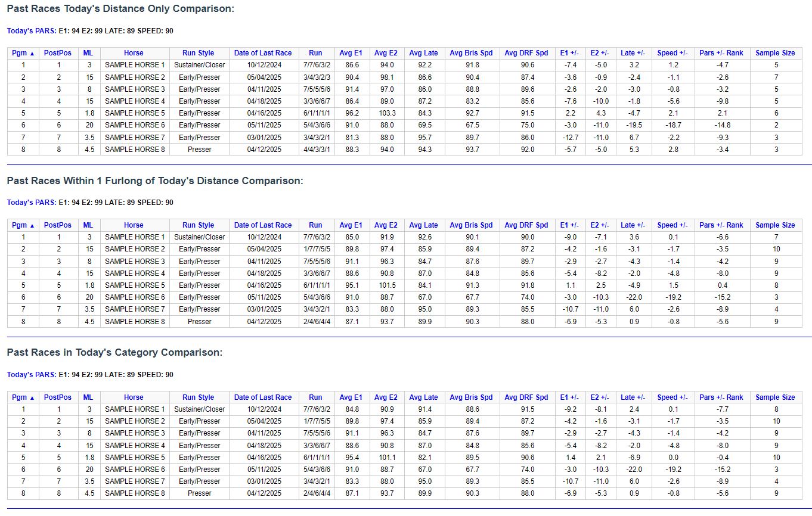The image size is (812, 516).
Task: Sort by Date of Last Race header
Action: coord(264,52)
